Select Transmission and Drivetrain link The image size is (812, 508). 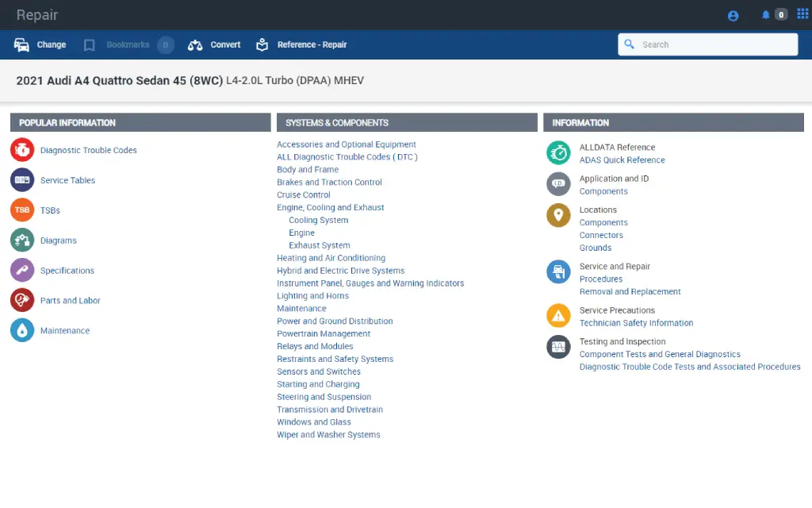coord(330,410)
